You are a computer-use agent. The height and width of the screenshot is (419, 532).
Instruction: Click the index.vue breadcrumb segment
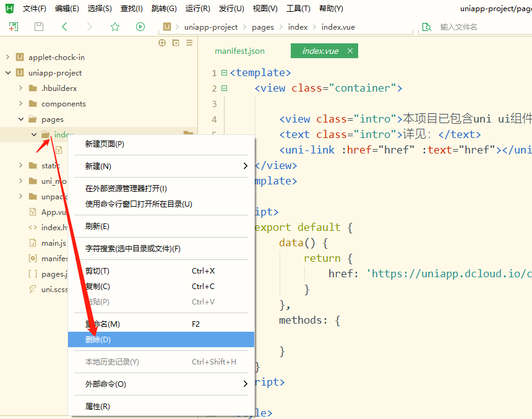(x=338, y=27)
